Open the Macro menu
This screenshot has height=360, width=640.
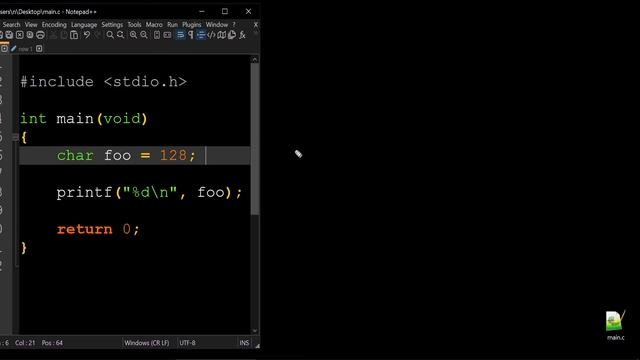click(154, 24)
